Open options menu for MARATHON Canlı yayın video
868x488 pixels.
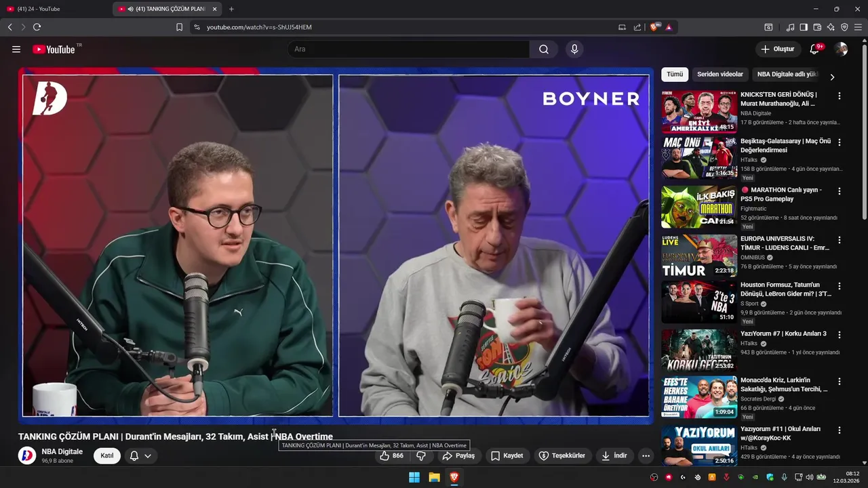click(x=840, y=191)
